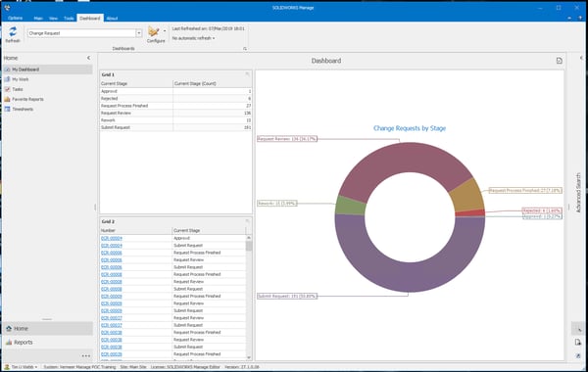
Task: Sort Grid 2 by the Number header
Action: coord(136,230)
